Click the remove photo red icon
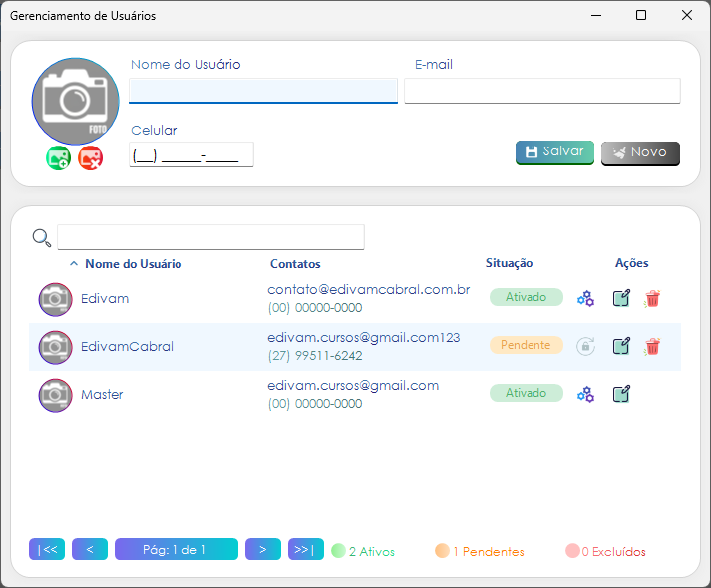The height and width of the screenshot is (588, 711). pyautogui.click(x=90, y=158)
